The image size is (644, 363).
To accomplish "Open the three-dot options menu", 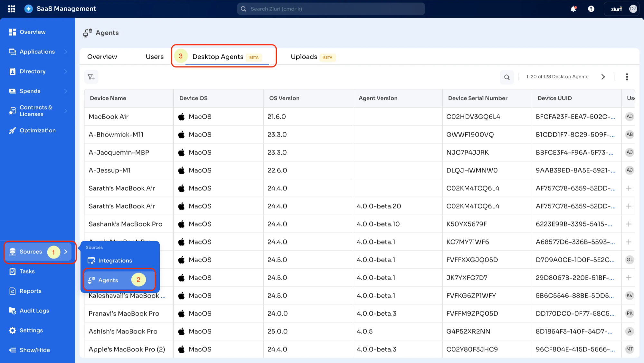I will pos(627,77).
